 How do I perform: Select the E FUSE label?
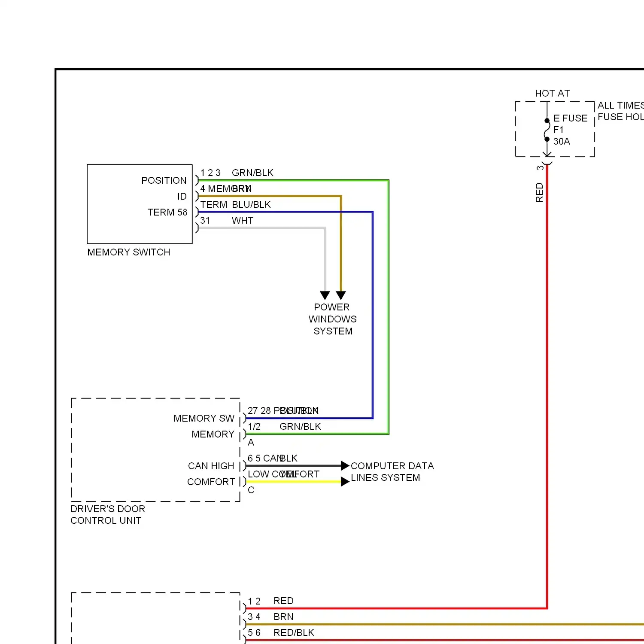571,118
